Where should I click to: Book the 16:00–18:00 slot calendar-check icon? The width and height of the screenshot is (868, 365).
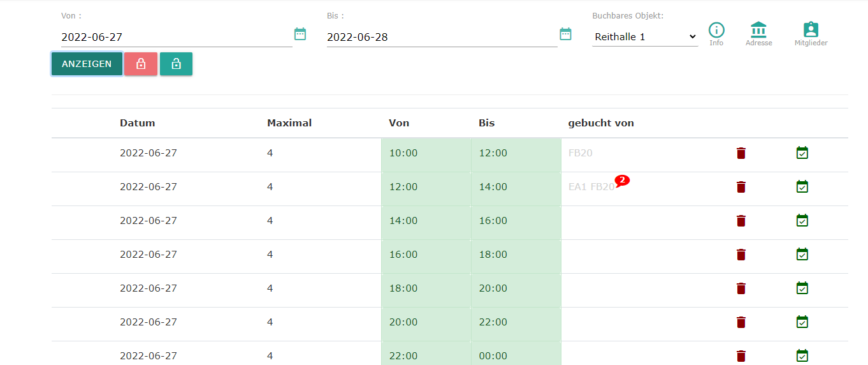coord(802,254)
